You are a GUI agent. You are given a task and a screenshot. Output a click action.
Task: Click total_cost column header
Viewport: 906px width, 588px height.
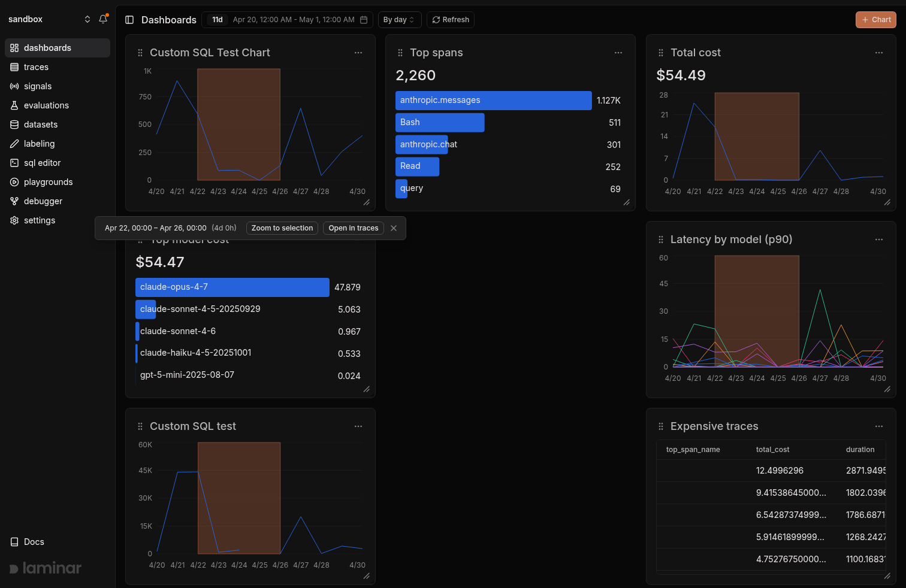coord(773,450)
